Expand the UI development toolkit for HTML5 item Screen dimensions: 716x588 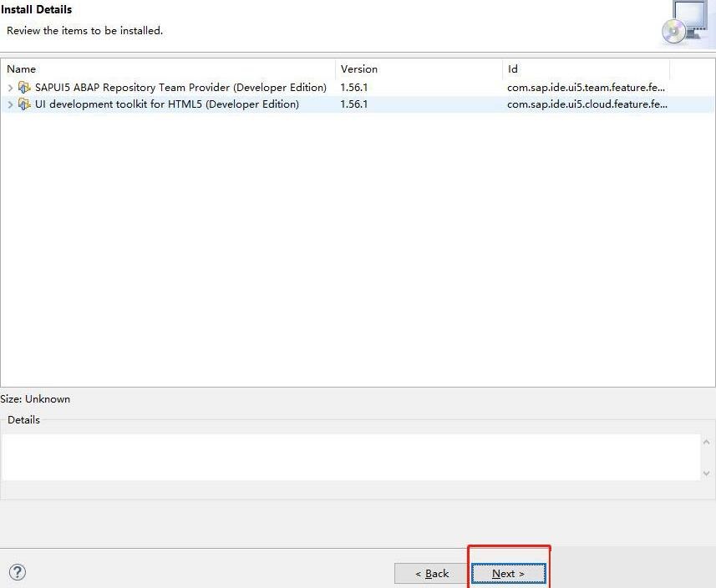tap(10, 104)
